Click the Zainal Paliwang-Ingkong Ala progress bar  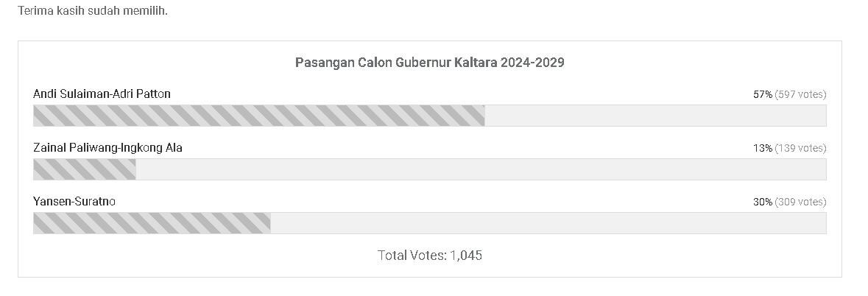[429, 169]
